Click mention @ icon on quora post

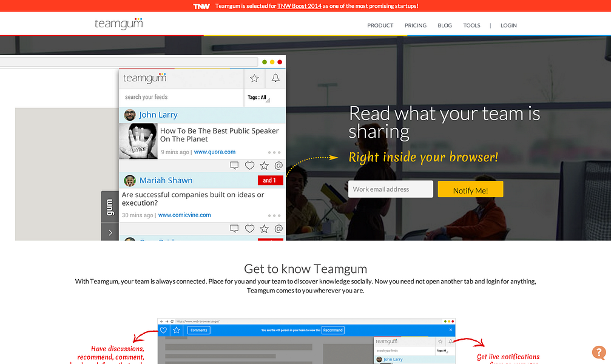278,166
